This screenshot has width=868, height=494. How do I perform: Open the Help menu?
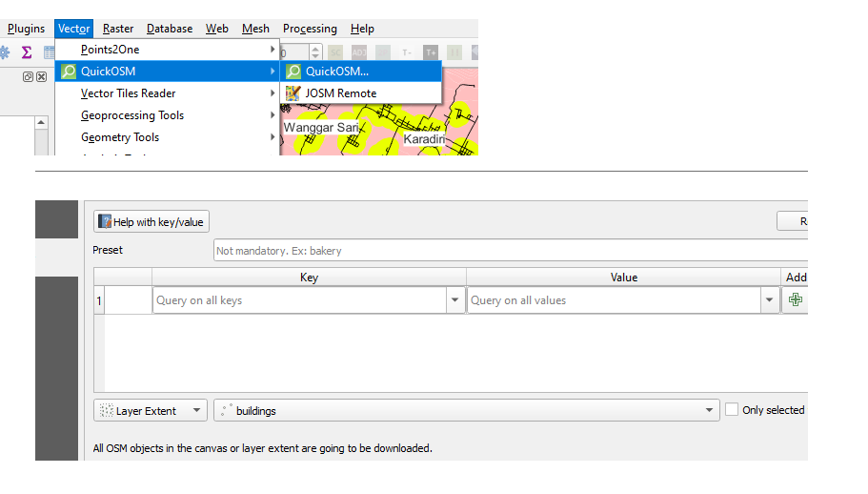[362, 29]
